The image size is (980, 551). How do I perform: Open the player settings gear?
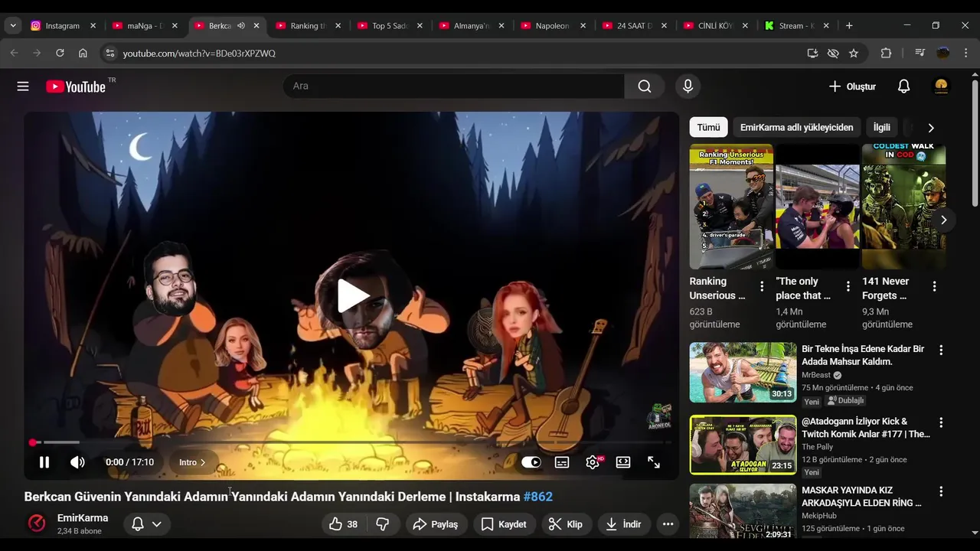(x=593, y=462)
